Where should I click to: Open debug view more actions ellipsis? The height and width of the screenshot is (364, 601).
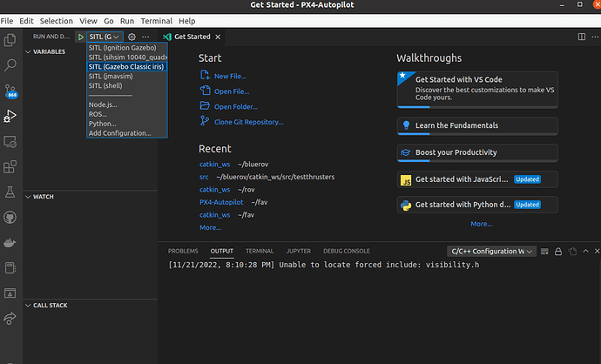click(145, 37)
